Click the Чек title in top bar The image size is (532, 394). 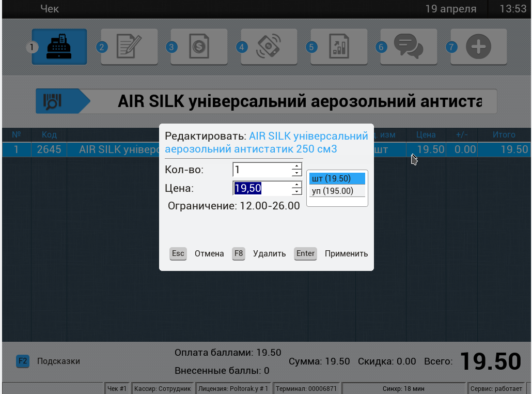pos(50,9)
